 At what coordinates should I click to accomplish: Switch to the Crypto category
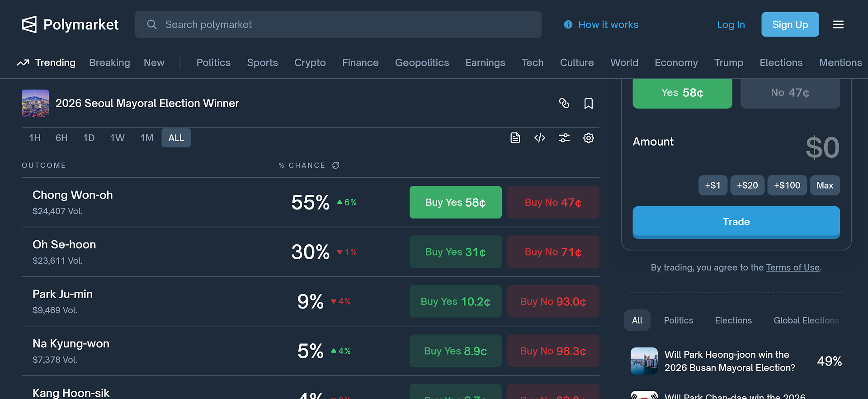310,62
